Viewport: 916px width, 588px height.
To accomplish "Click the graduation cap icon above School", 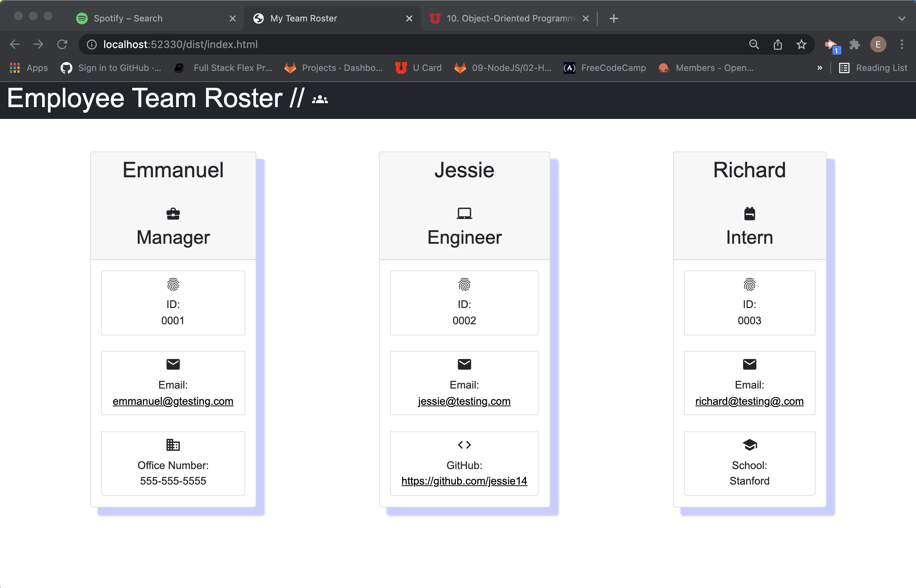I will [x=749, y=445].
